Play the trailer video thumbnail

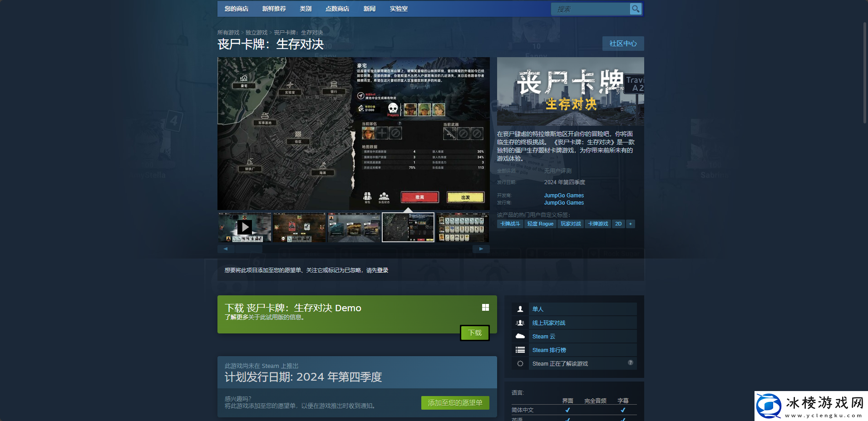pyautogui.click(x=245, y=227)
